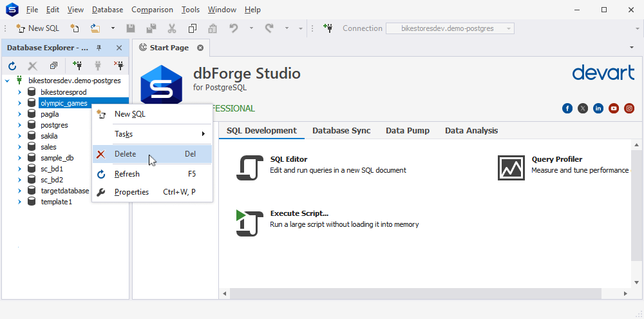The height and width of the screenshot is (319, 644).
Task: Click the New SQL toolbar button
Action: click(37, 28)
